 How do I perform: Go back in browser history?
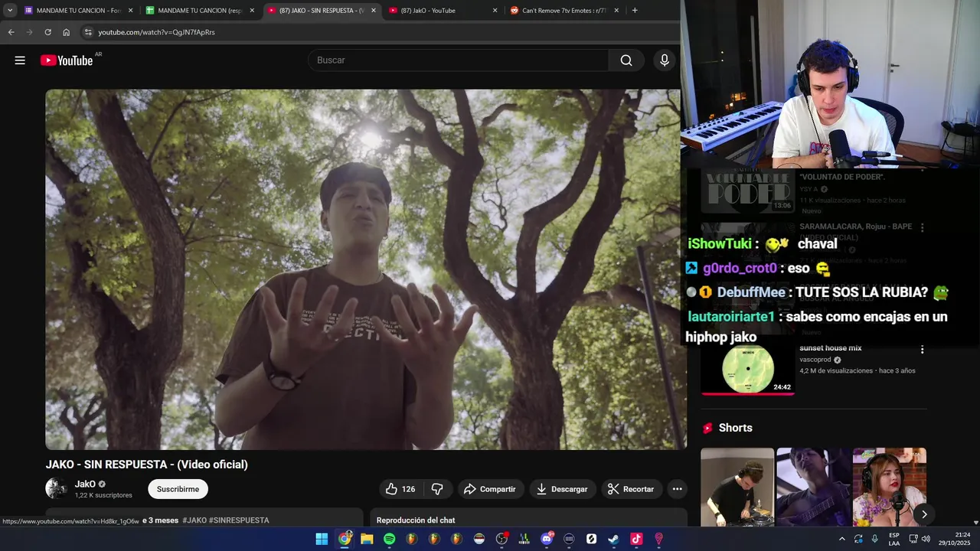(11, 32)
